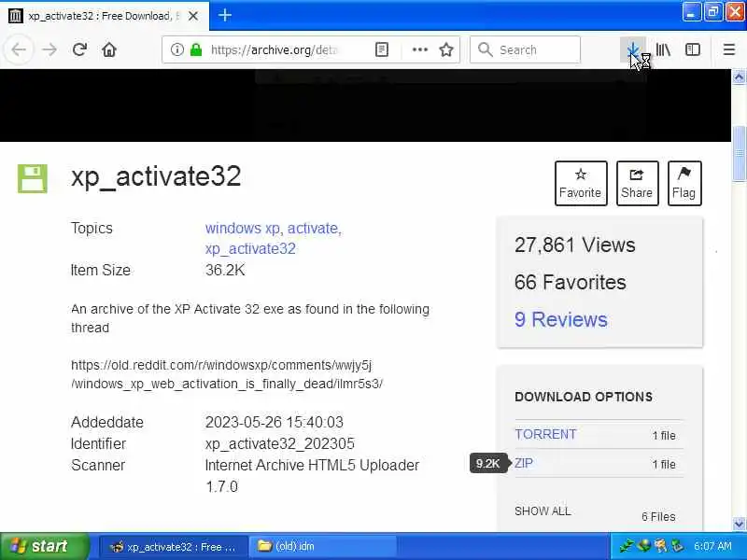
Task: Show site information via the info icon
Action: [x=176, y=49]
